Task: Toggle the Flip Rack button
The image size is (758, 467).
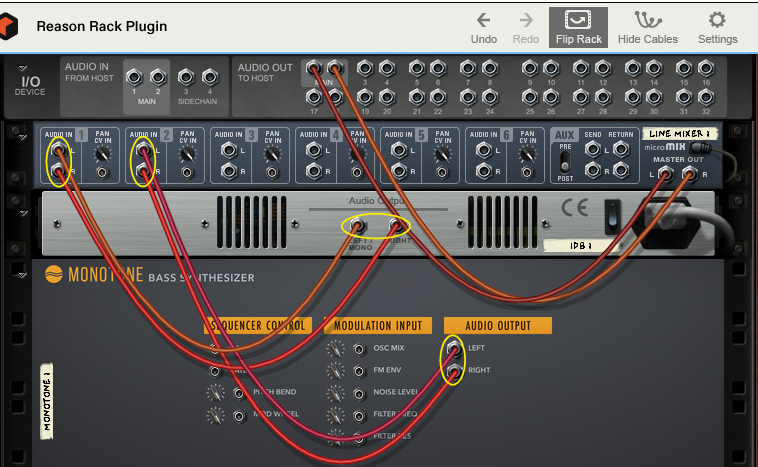Action: coord(578,27)
